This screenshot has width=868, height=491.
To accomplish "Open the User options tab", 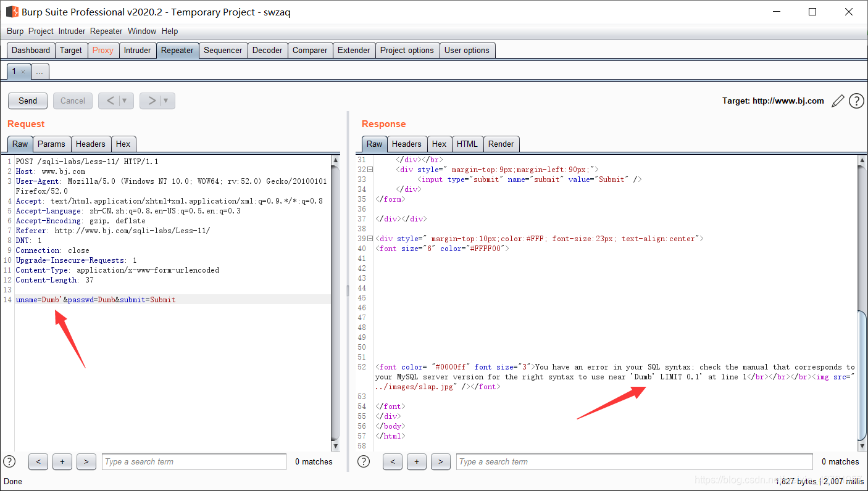I will pos(467,51).
